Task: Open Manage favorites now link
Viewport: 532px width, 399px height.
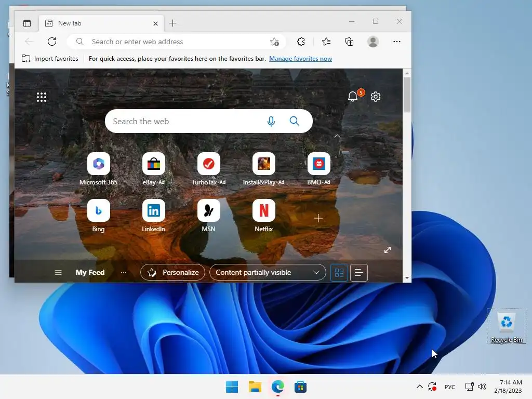Action: (x=300, y=59)
